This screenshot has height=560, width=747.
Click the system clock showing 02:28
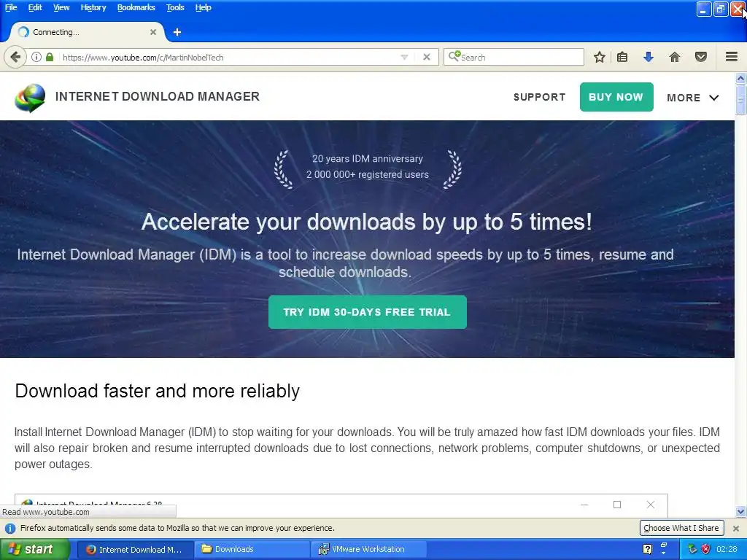(x=727, y=549)
